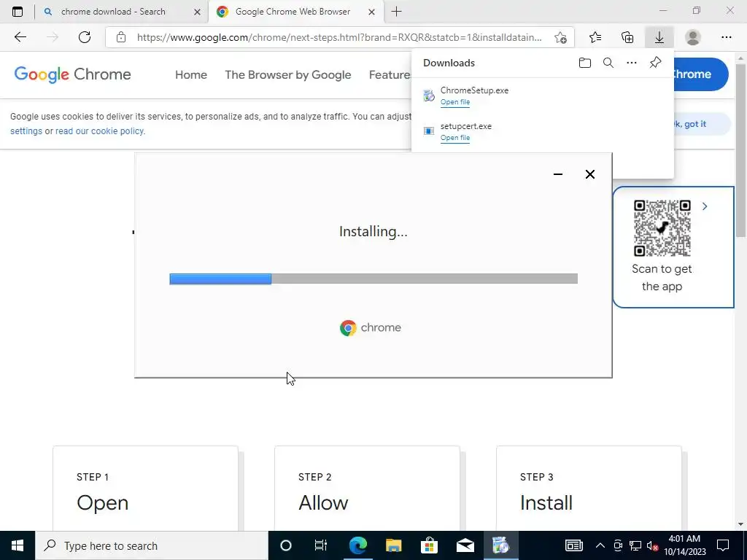Screen dimensions: 747x560
Task: Toggle the Downloads toolbar button
Action: [x=659, y=37]
